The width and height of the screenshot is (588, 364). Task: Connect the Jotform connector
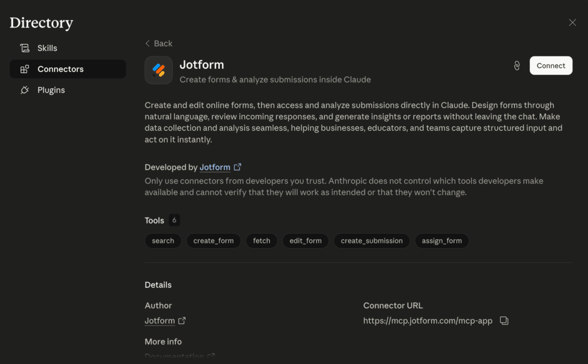(x=551, y=65)
